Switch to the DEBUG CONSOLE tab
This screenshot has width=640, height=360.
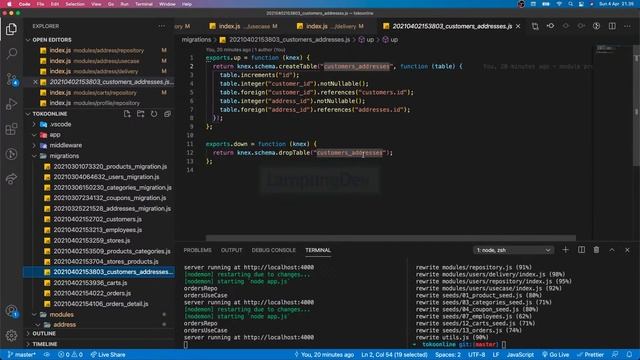point(273,250)
